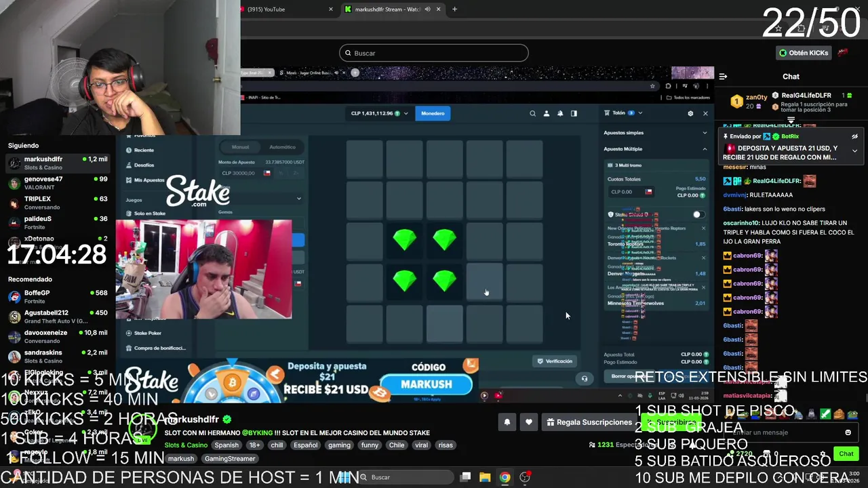Screen dimensions: 868x488
Task: Click the green Chat send button
Action: click(x=846, y=454)
